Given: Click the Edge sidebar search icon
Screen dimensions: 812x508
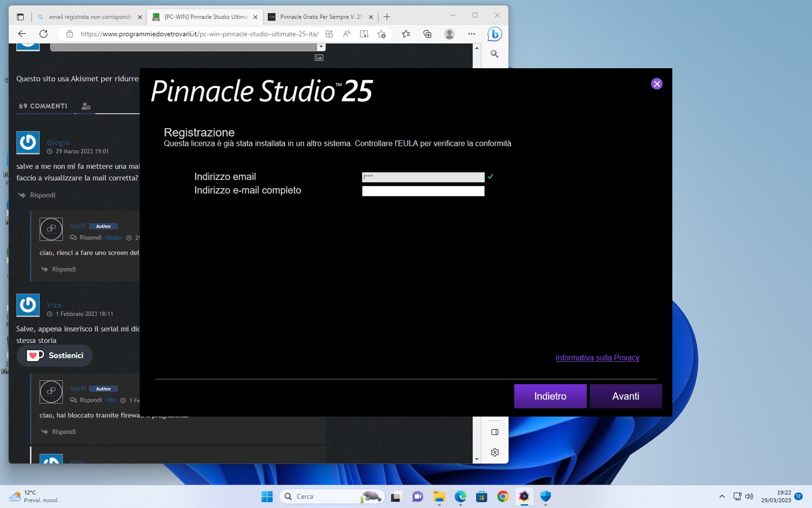Looking at the screenshot, I should pyautogui.click(x=494, y=54).
